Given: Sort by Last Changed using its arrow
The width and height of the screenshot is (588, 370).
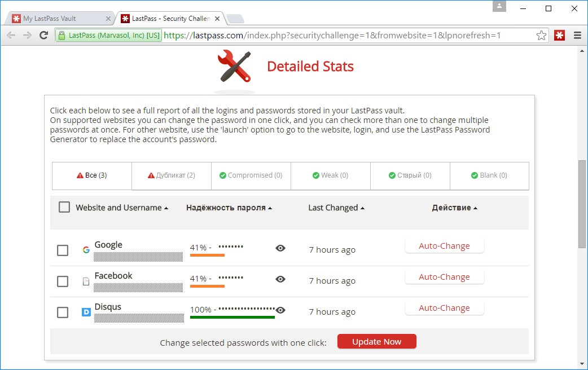Looking at the screenshot, I should point(363,207).
